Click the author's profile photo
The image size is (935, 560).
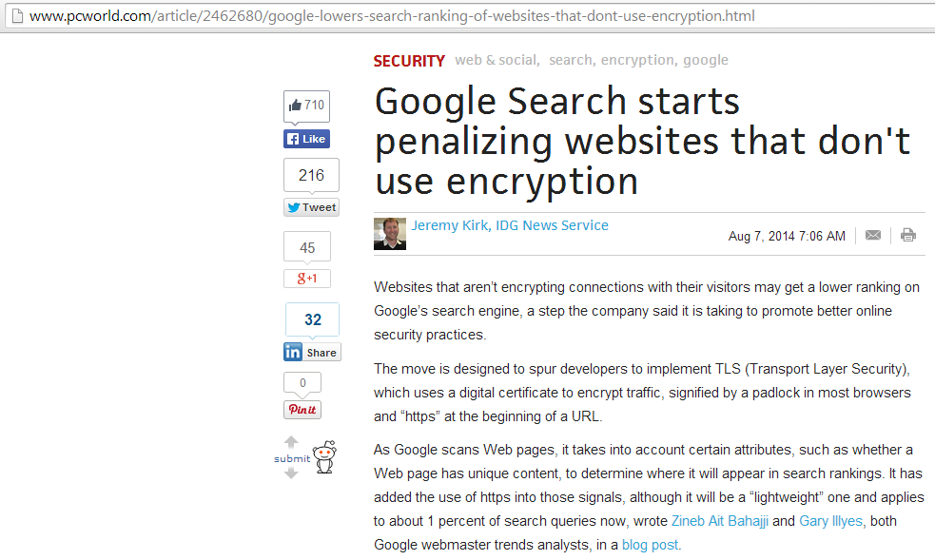tap(390, 234)
